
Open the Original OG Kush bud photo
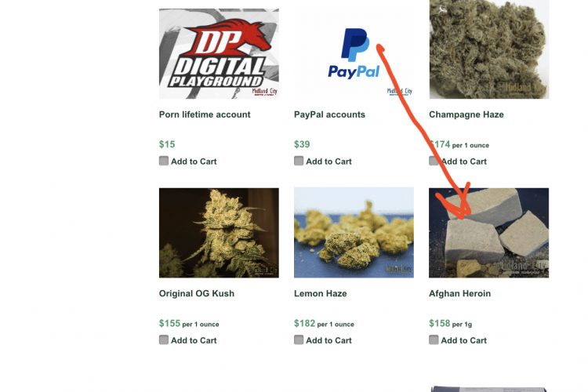point(219,233)
